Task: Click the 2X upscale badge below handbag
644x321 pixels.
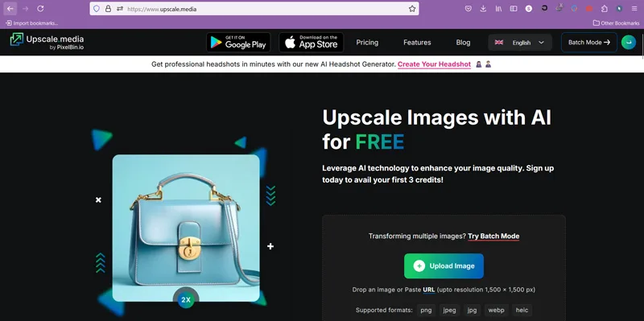Action: (x=186, y=300)
